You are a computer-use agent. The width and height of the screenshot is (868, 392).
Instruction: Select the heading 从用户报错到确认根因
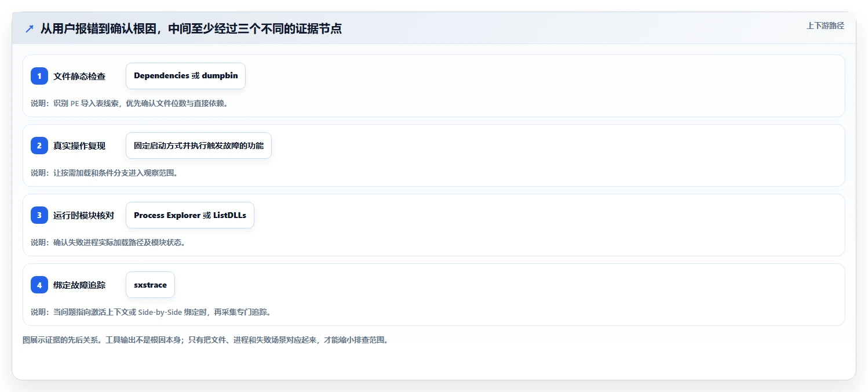pyautogui.click(x=191, y=28)
